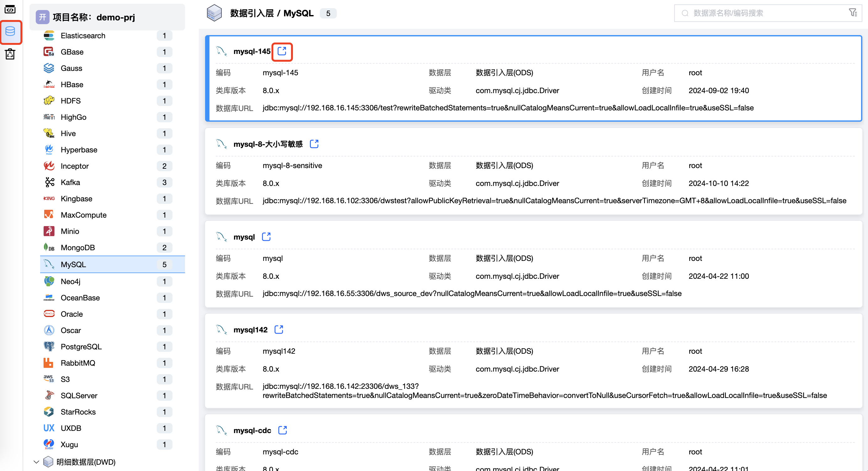
Task: Select the StarRocks datasource entry
Action: [x=78, y=412]
